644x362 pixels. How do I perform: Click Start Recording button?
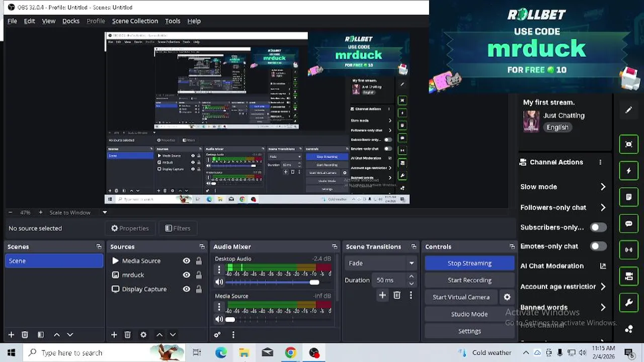pyautogui.click(x=469, y=280)
